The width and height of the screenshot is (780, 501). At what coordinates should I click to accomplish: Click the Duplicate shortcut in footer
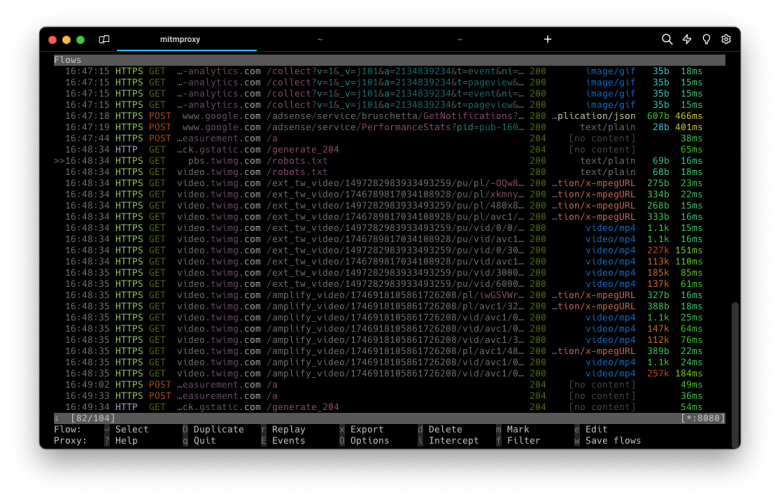tap(218, 429)
